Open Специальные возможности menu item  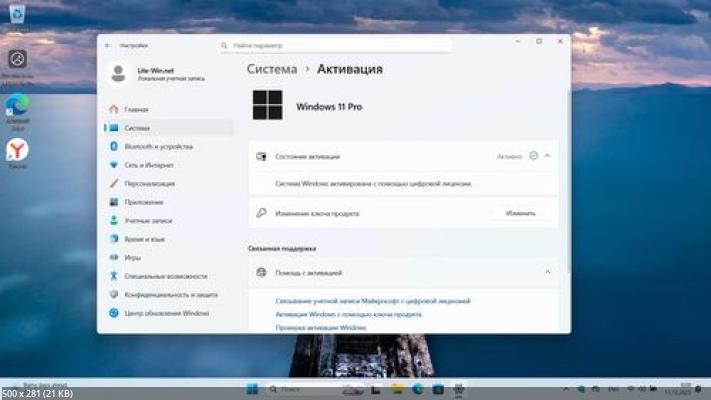(165, 276)
